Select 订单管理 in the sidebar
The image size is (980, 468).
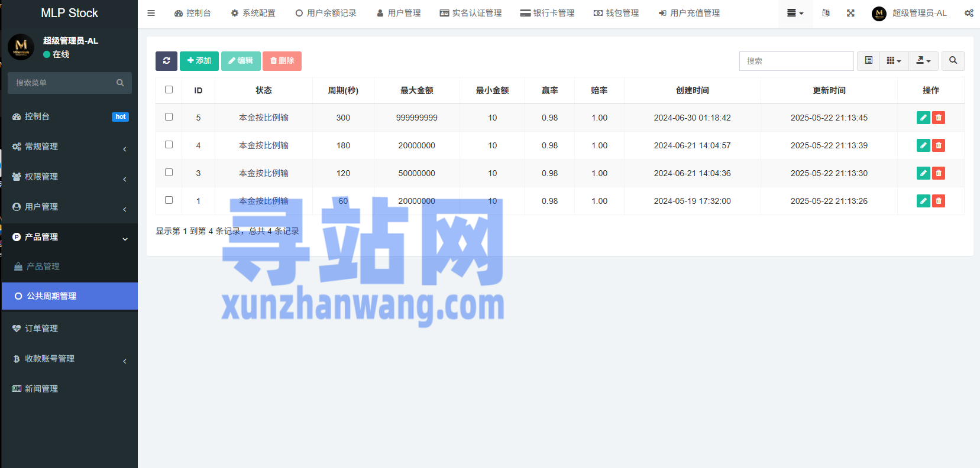(x=41, y=329)
